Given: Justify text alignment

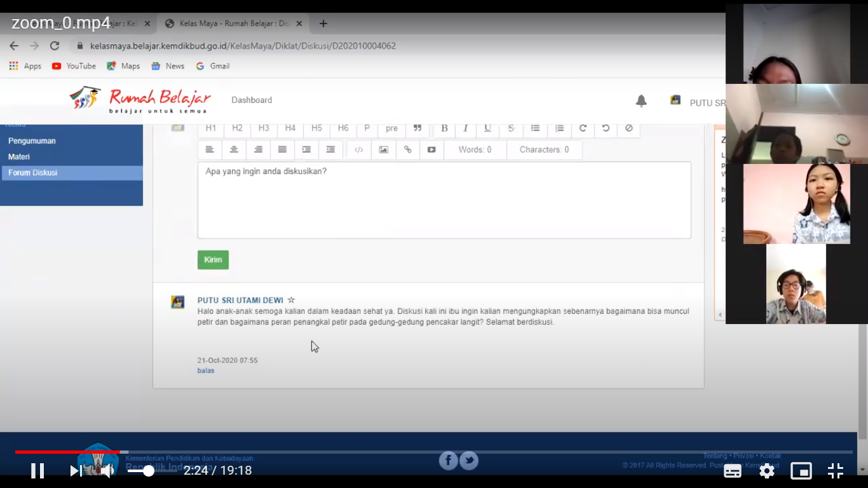Looking at the screenshot, I should click(x=282, y=150).
